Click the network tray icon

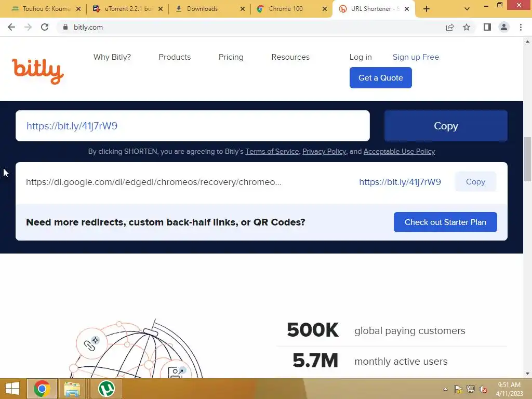click(x=471, y=389)
